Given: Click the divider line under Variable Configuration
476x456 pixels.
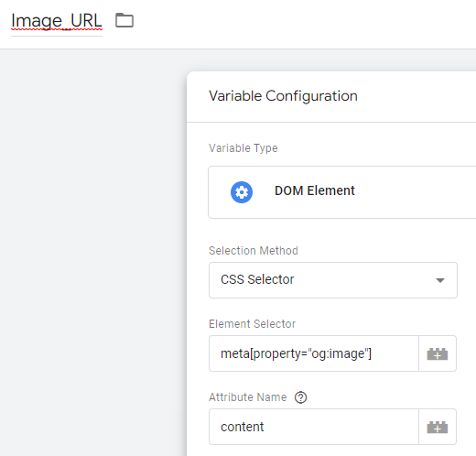Looking at the screenshot, I should coord(331,122).
